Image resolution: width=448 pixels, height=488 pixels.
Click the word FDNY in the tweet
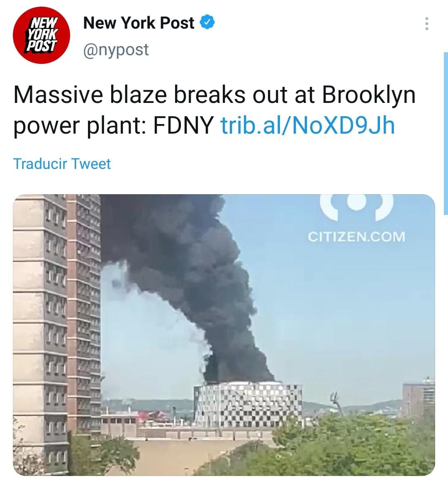click(x=183, y=125)
